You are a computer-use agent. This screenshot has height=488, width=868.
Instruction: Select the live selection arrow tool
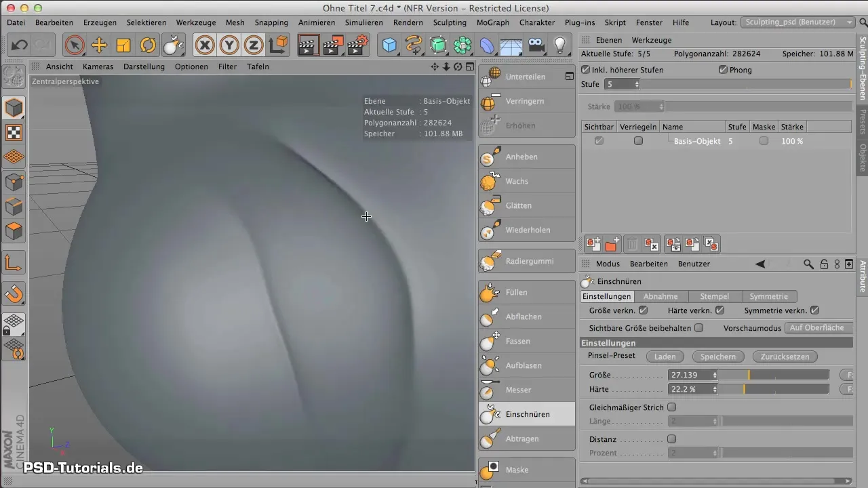(75, 45)
